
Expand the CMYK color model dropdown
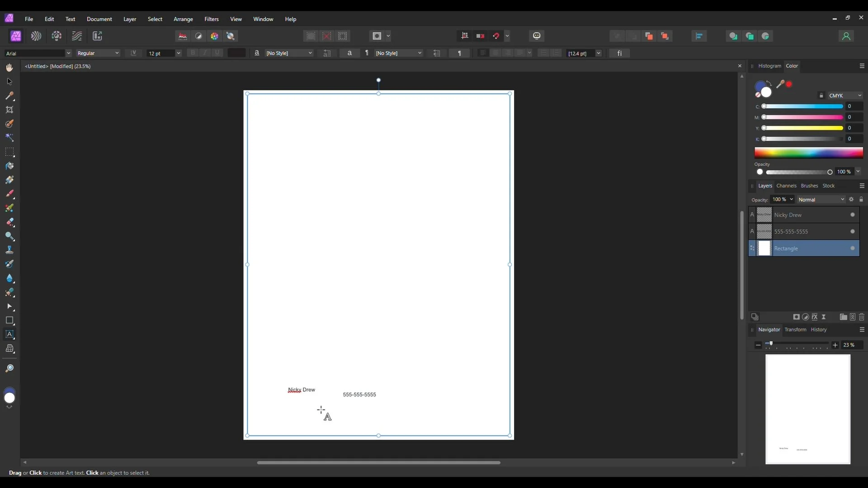click(x=845, y=96)
